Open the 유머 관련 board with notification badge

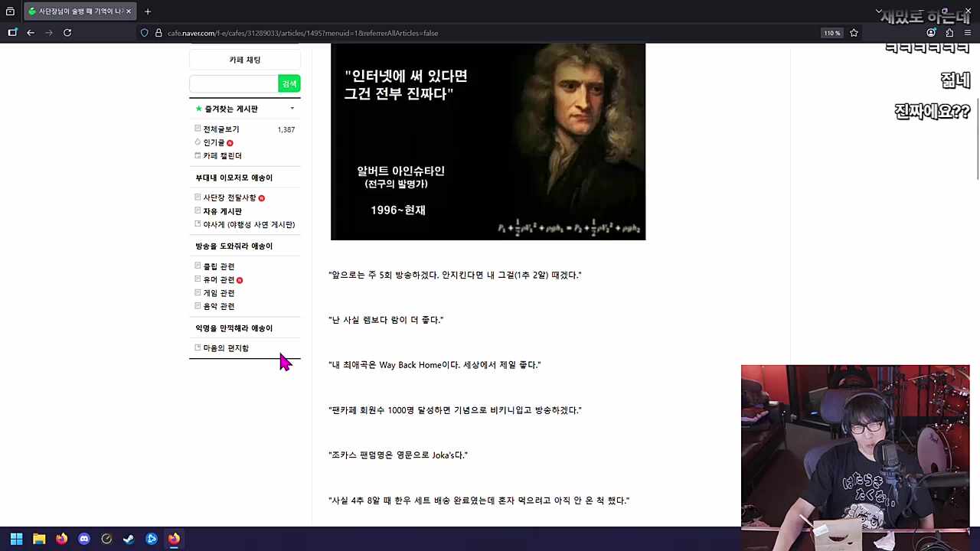(x=219, y=279)
